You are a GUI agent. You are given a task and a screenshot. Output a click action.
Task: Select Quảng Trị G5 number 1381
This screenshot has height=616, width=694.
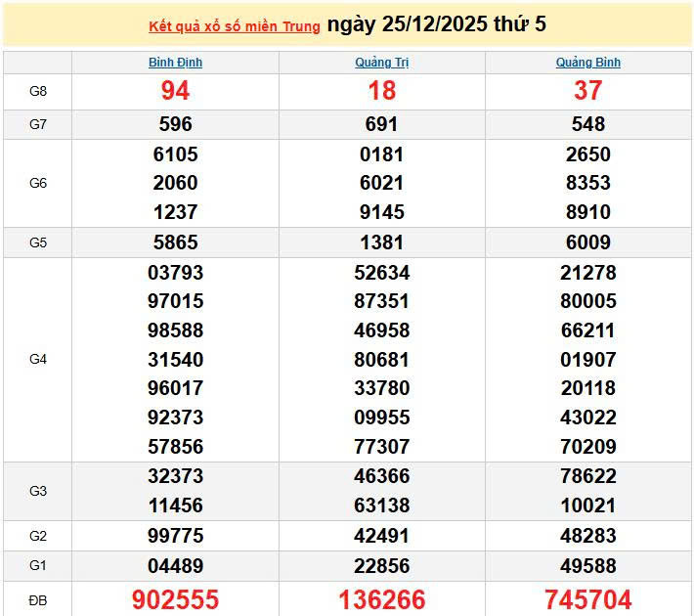tap(381, 242)
